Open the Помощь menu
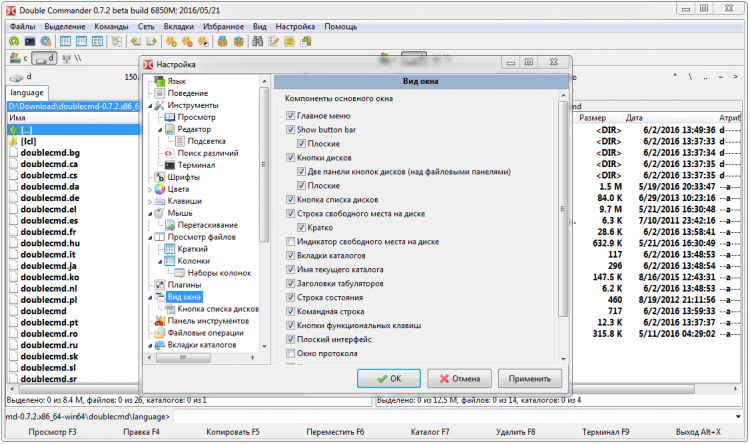 point(340,26)
